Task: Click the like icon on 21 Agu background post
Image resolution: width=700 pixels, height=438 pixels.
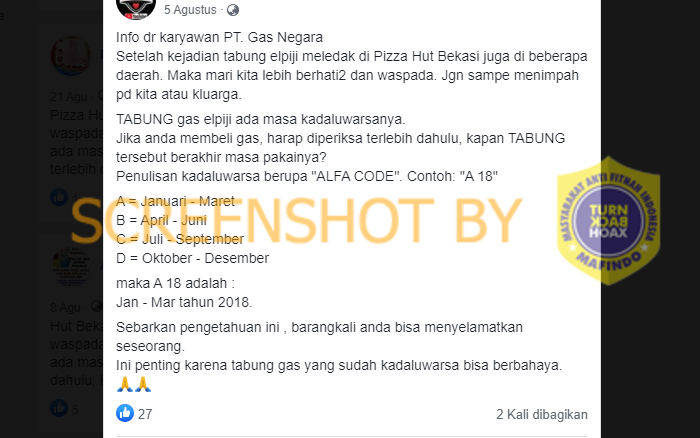Action: (59, 197)
